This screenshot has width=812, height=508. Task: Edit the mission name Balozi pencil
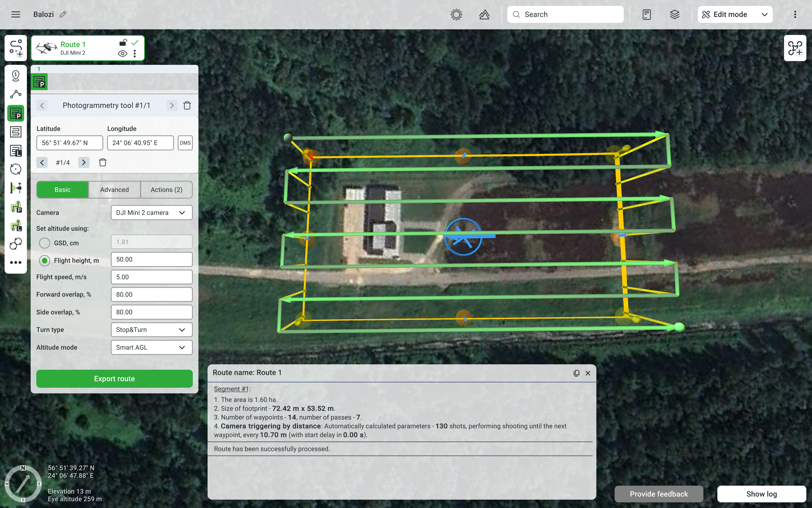pyautogui.click(x=63, y=14)
